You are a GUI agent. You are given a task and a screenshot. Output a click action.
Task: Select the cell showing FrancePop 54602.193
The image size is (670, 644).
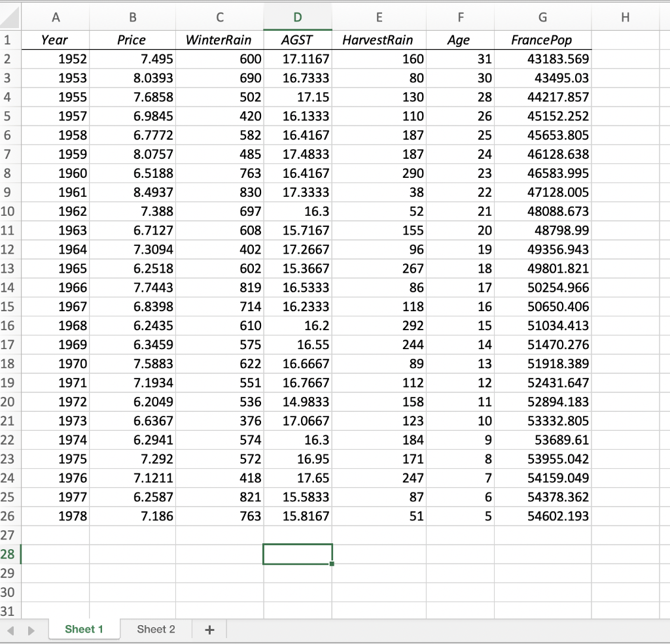tap(542, 516)
